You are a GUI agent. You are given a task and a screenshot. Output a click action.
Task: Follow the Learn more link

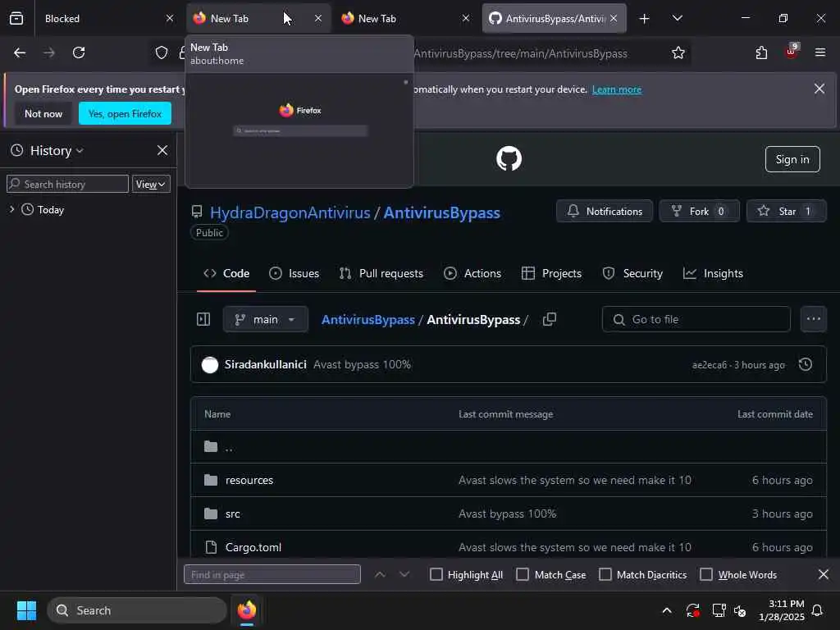pos(617,89)
